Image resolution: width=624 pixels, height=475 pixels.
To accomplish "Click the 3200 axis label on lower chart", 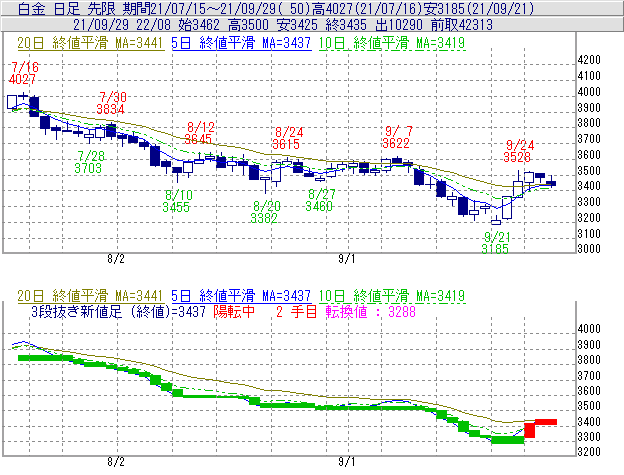I will pyautogui.click(x=589, y=452).
